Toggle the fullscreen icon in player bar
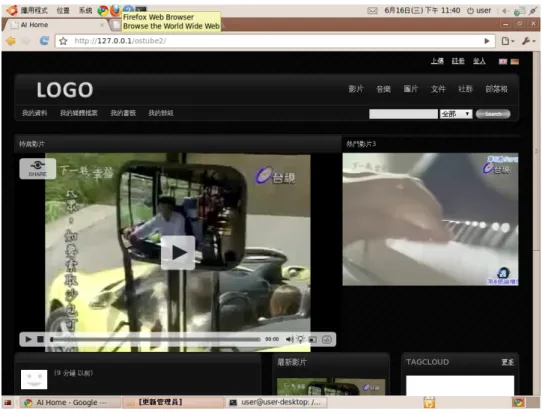542x414 pixels. click(312, 340)
